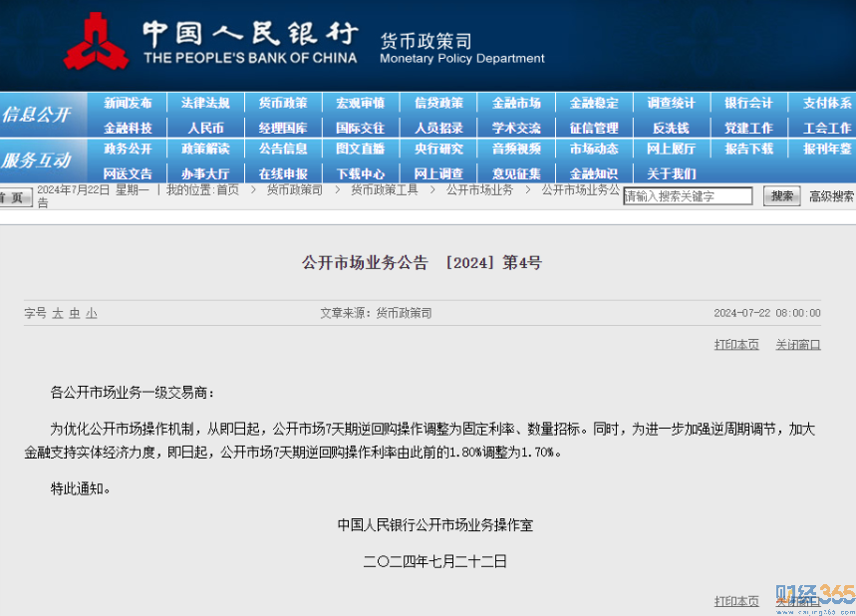Open the 调查统计 (Survey Statistics) menu
The image size is (856, 616).
pyautogui.click(x=672, y=103)
